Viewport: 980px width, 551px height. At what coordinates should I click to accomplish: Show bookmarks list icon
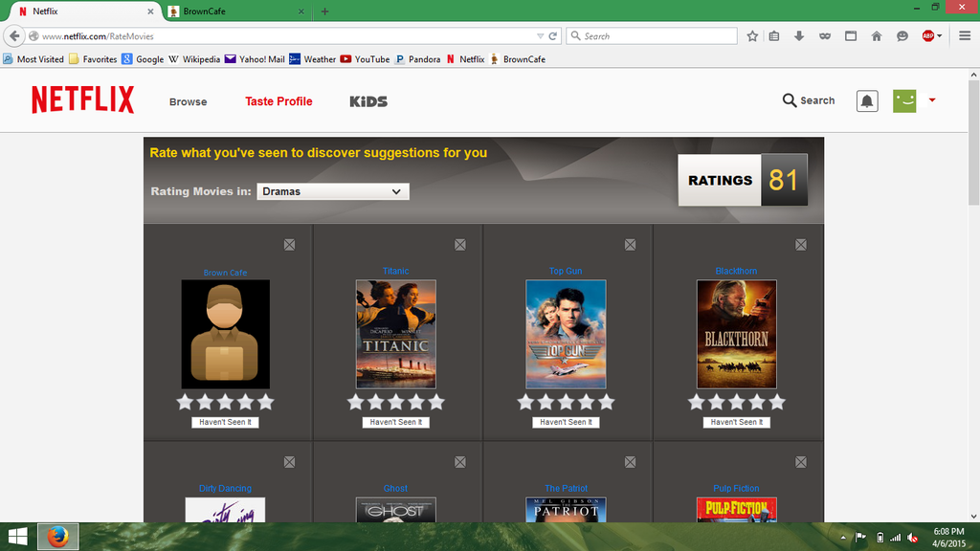(x=774, y=36)
